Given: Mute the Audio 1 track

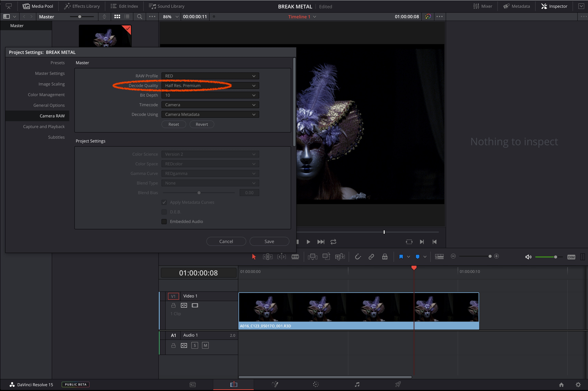Looking at the screenshot, I should pyautogui.click(x=205, y=345).
